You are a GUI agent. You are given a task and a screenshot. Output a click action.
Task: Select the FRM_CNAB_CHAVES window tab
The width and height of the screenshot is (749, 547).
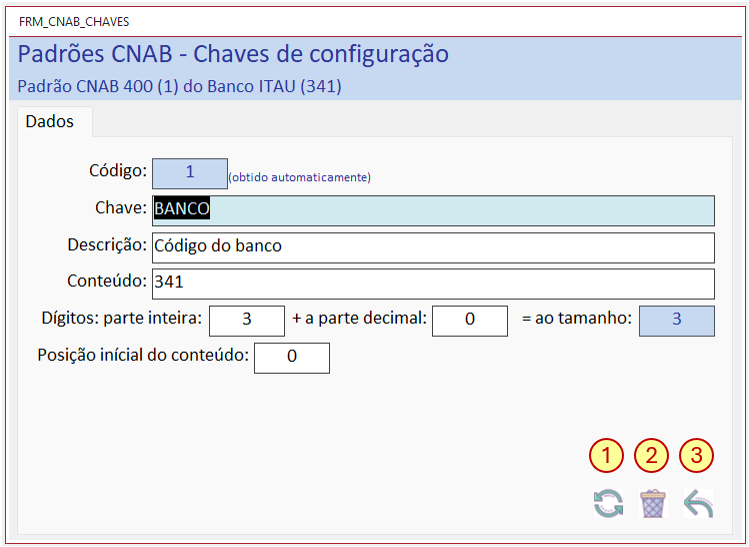pos(74,22)
